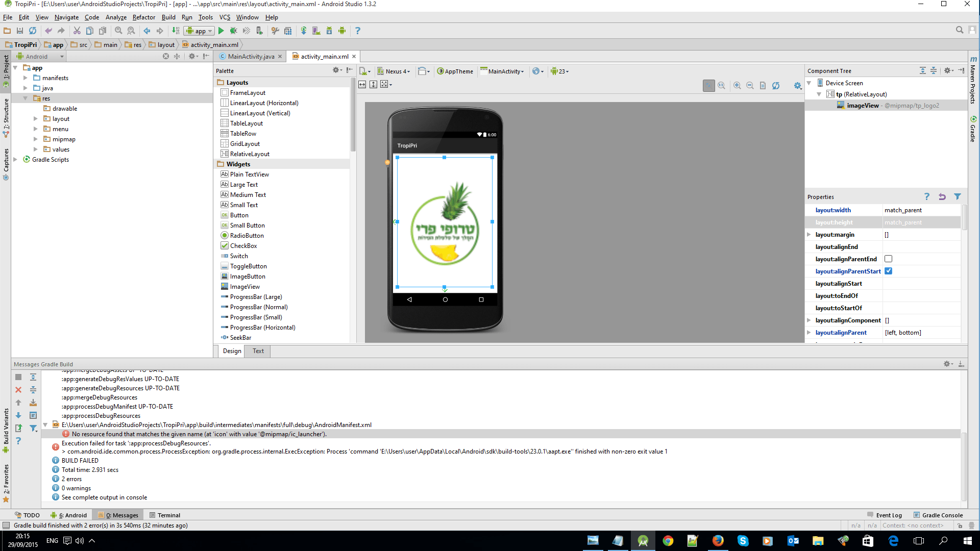This screenshot has width=980, height=551.
Task: Refresh the layout preview
Action: point(776,86)
